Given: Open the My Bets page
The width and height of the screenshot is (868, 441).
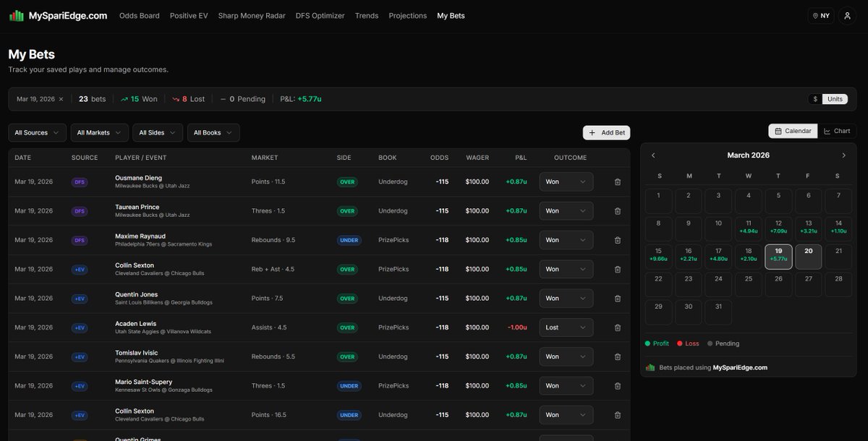Looking at the screenshot, I should click(x=451, y=16).
